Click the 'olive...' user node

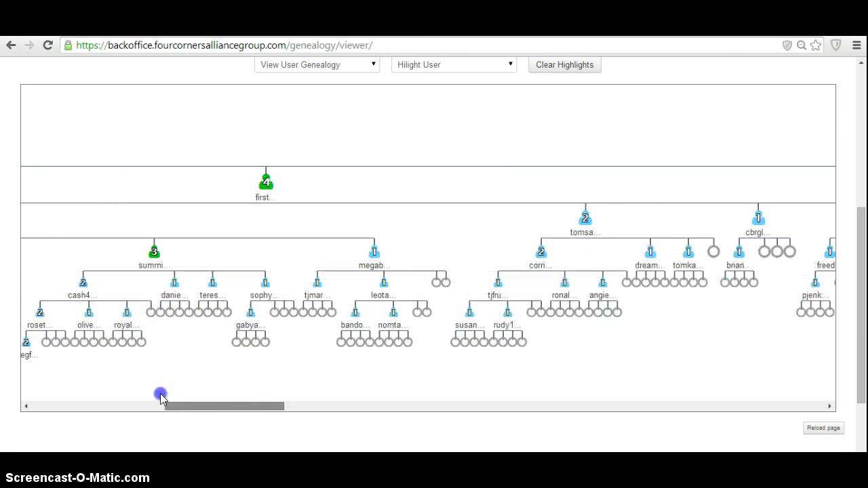point(88,312)
